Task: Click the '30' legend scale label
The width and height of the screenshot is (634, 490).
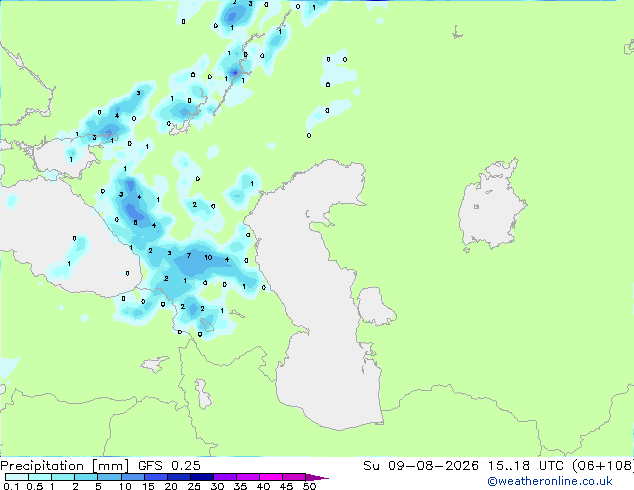Action: [217, 486]
